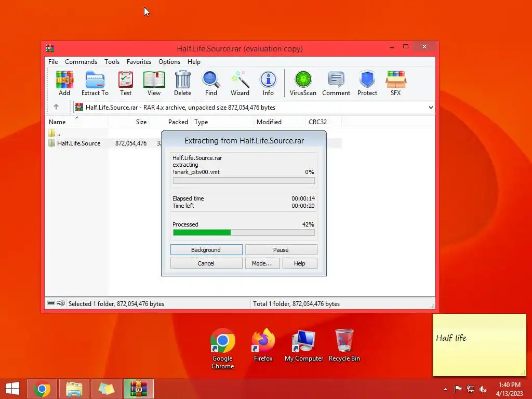
Task: Click the Chrome taskbar icon
Action: pyautogui.click(x=43, y=389)
